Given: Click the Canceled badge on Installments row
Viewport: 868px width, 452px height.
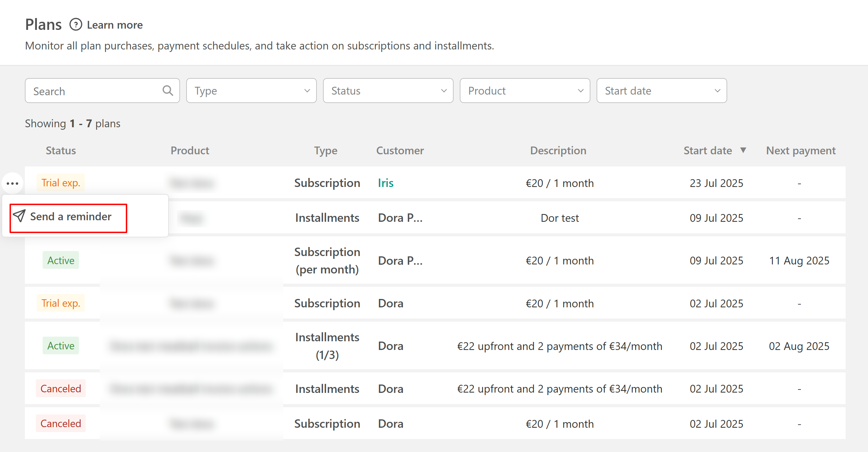Looking at the screenshot, I should (x=61, y=388).
